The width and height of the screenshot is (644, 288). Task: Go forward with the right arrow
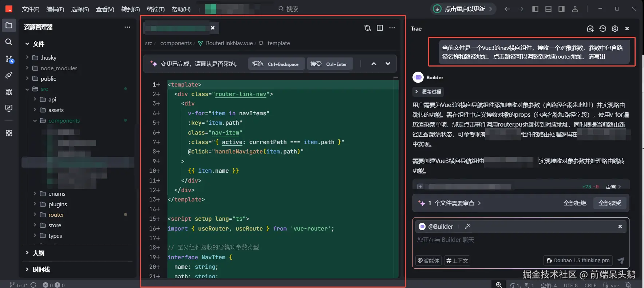click(521, 9)
